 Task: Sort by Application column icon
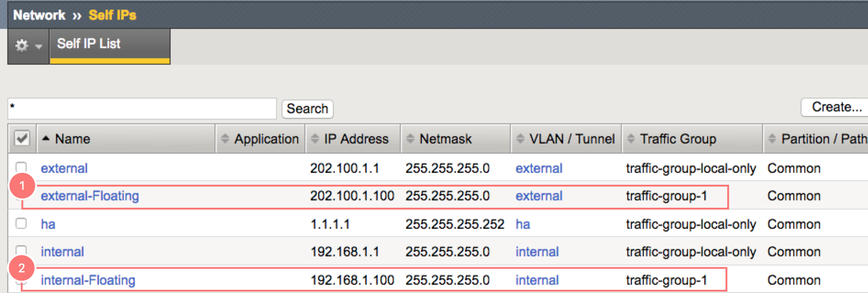pos(225,138)
